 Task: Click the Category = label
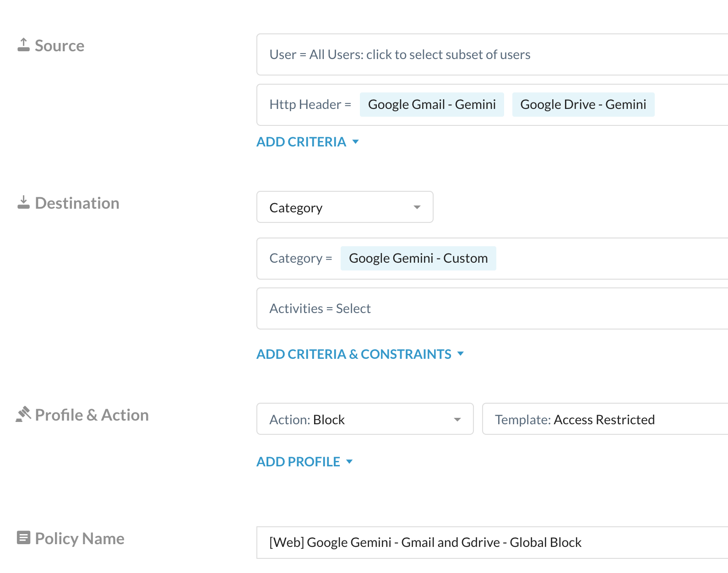pyautogui.click(x=301, y=258)
